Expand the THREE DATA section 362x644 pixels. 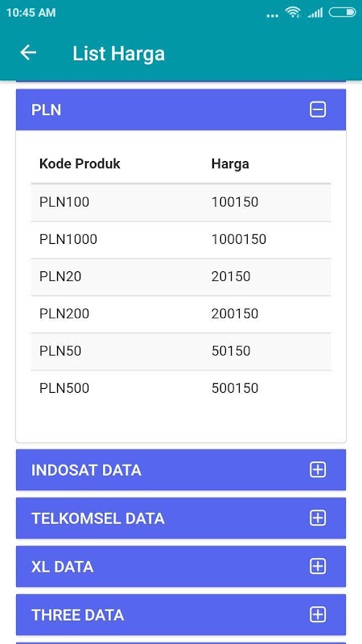point(181,615)
